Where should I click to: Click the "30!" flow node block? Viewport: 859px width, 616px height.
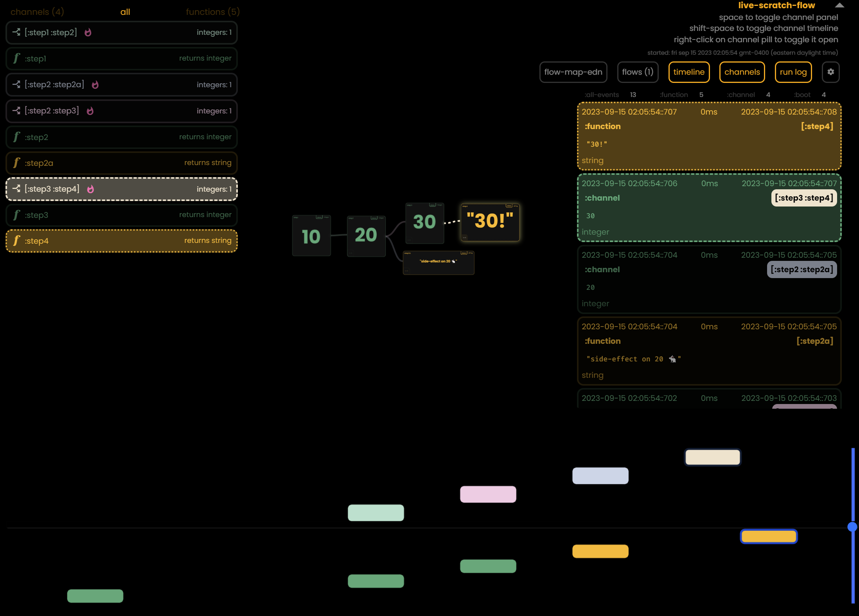(490, 222)
